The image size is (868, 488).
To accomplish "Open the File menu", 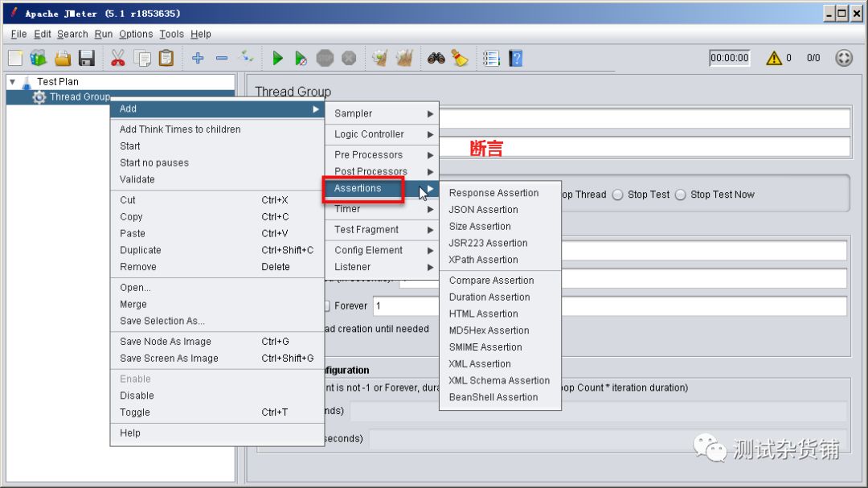I will (x=18, y=34).
